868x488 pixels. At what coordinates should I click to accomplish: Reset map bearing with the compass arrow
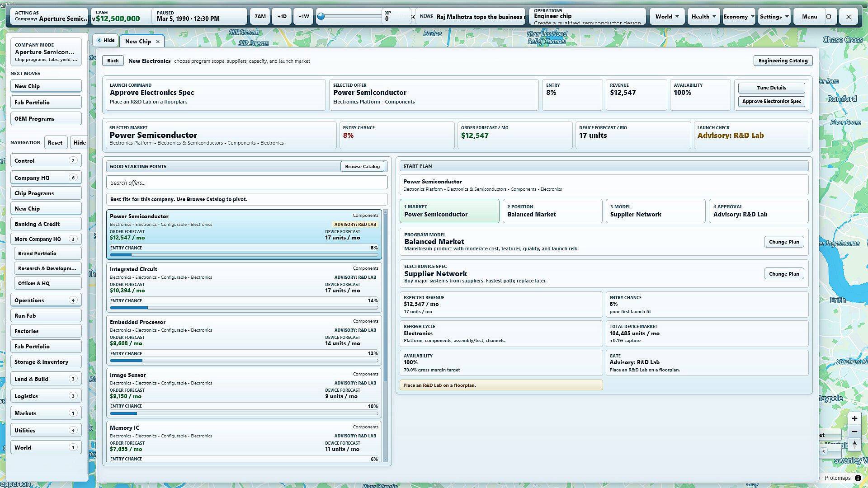(854, 444)
